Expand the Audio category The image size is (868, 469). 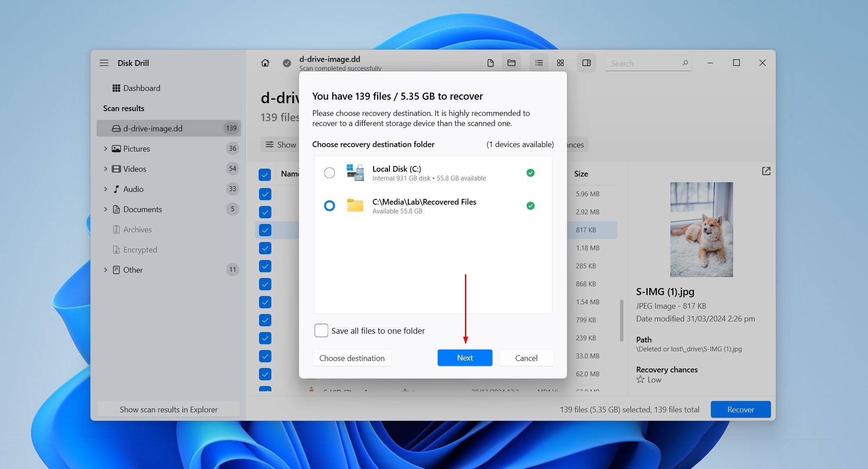(x=105, y=189)
